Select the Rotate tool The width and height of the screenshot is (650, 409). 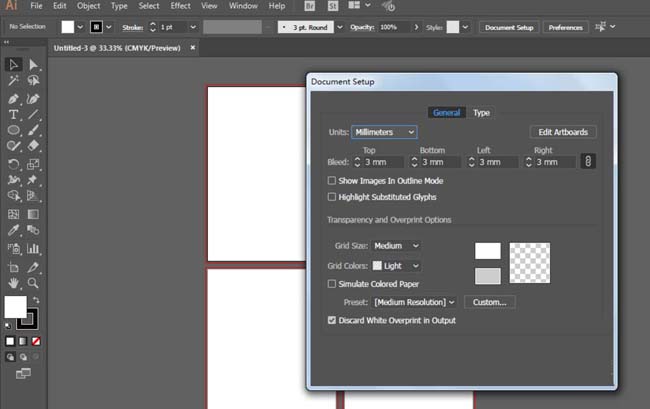point(14,164)
